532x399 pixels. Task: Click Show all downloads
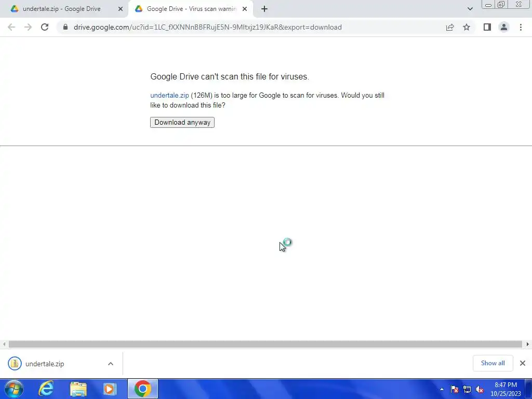point(493,363)
